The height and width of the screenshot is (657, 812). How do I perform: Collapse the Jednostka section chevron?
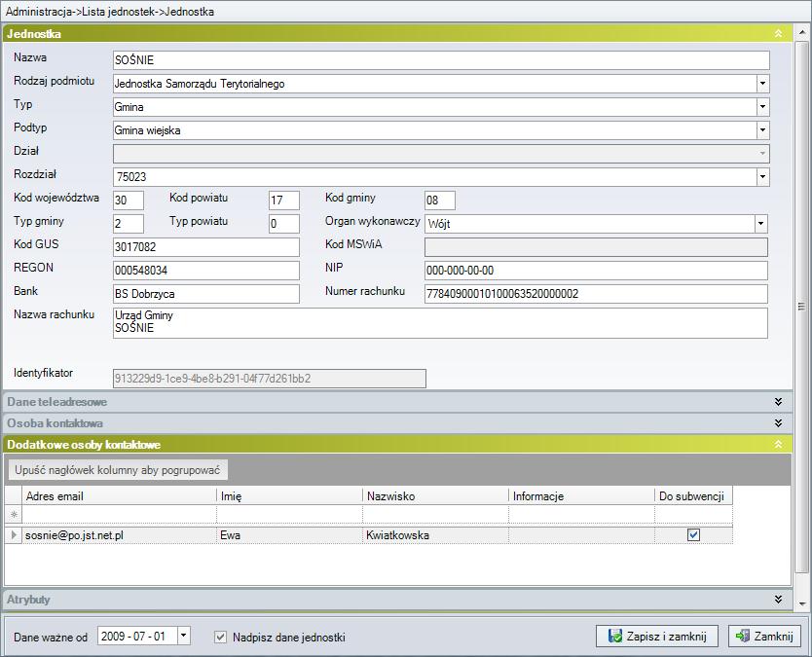pyautogui.click(x=778, y=34)
